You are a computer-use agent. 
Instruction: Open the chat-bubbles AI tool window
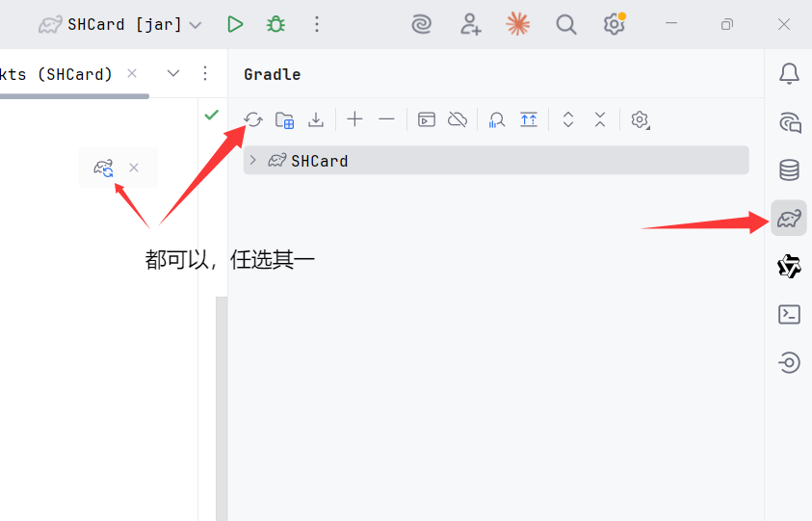click(790, 122)
